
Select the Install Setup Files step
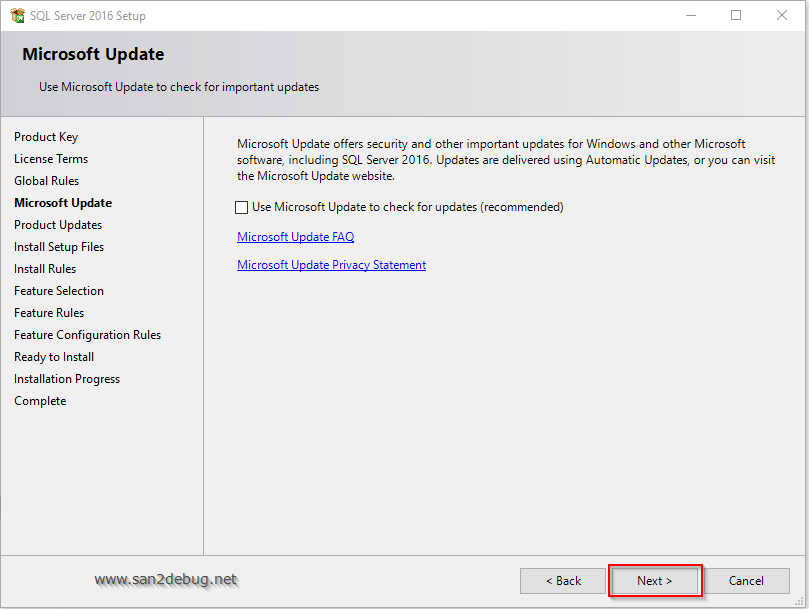pyautogui.click(x=59, y=247)
